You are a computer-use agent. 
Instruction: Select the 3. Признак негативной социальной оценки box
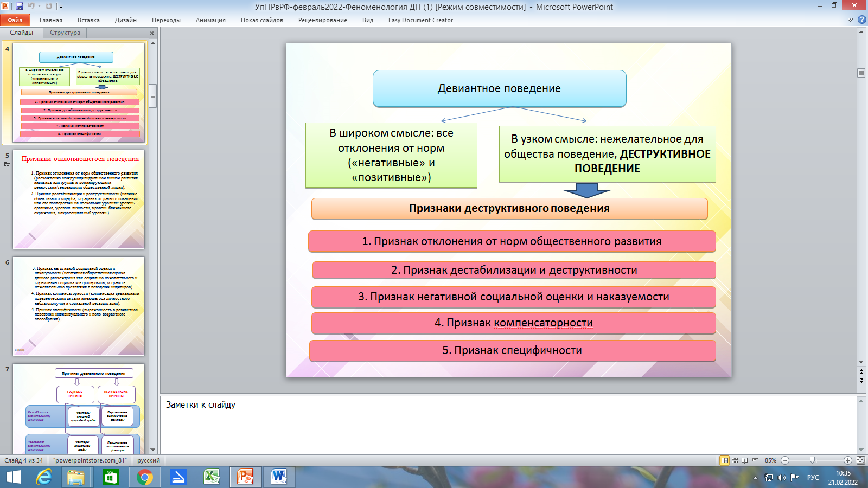513,297
